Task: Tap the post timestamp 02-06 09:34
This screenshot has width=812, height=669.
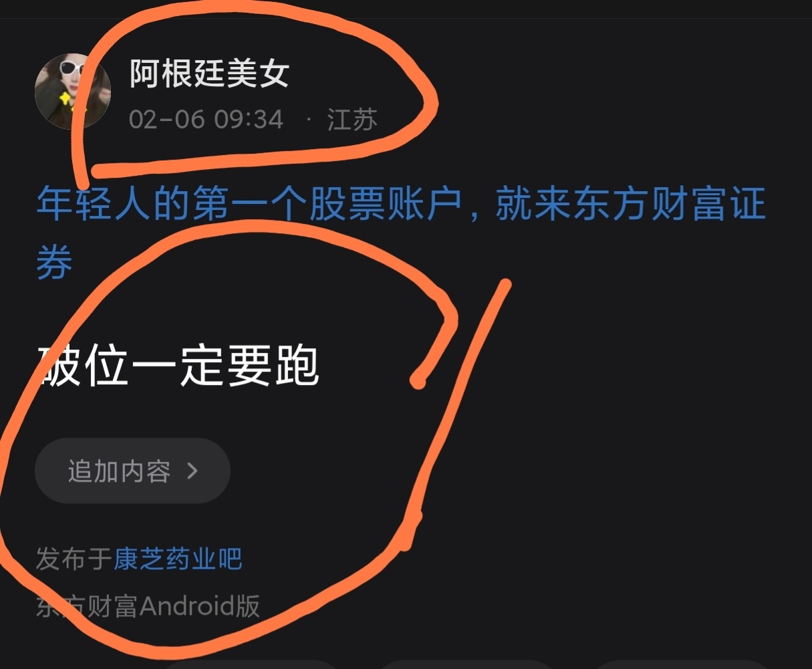Action: click(206, 120)
